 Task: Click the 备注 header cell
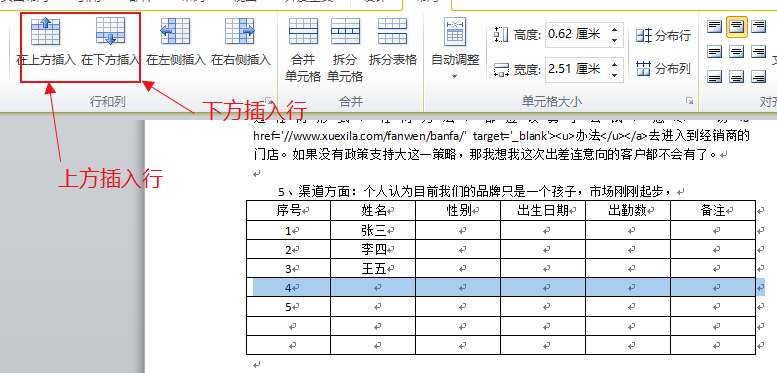713,211
